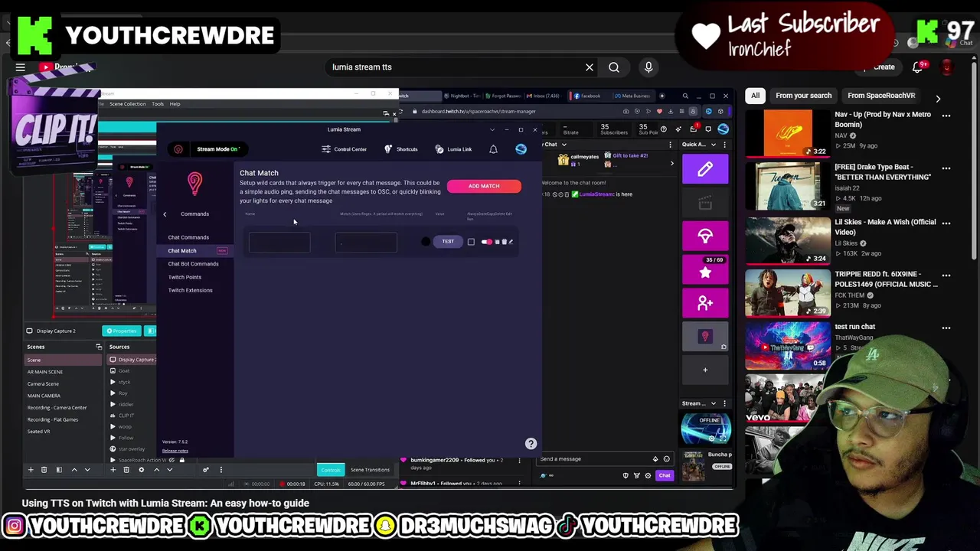This screenshot has width=980, height=551.
Task: Click the Match regex input field
Action: 366,243
